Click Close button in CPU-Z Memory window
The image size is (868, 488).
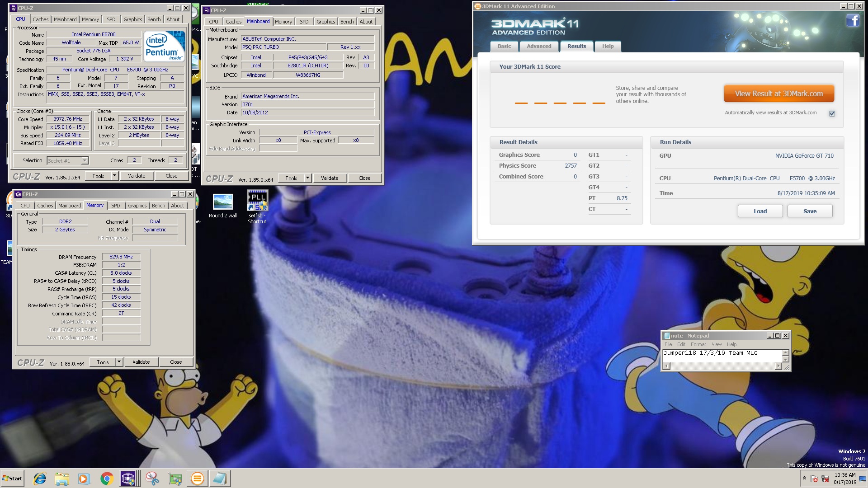[x=176, y=362]
